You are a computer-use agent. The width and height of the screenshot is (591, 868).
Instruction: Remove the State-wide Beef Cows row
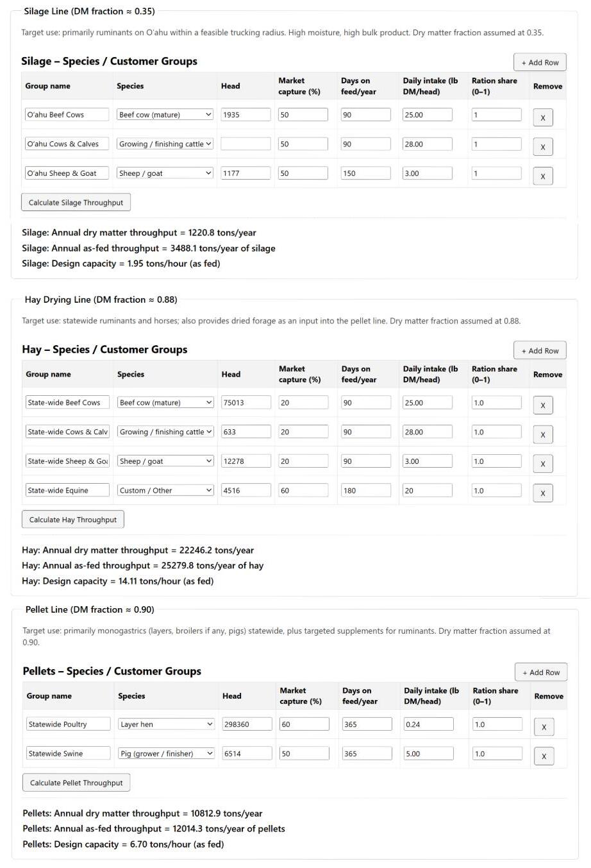543,405
